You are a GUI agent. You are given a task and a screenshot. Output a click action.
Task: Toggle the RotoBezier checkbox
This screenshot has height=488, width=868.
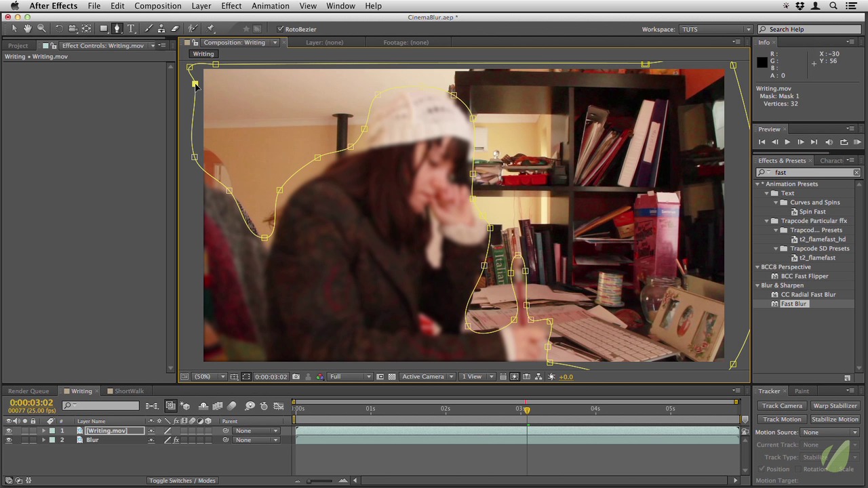click(280, 29)
